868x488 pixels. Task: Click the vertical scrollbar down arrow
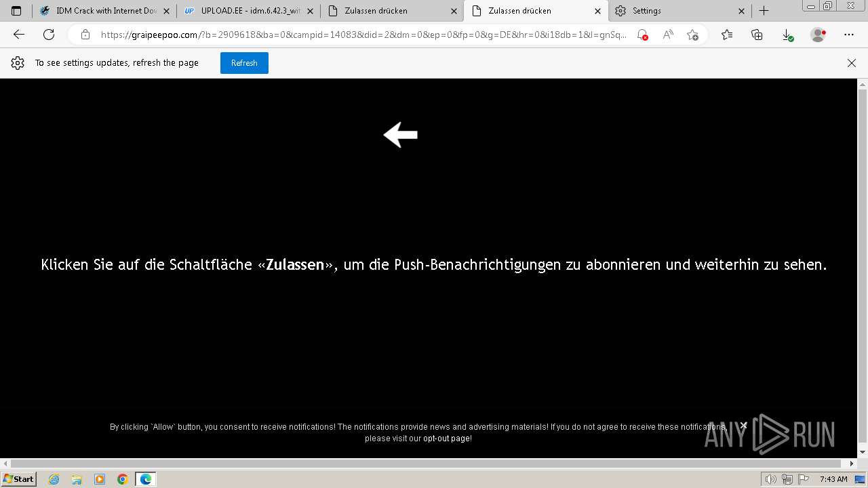coord(863,452)
